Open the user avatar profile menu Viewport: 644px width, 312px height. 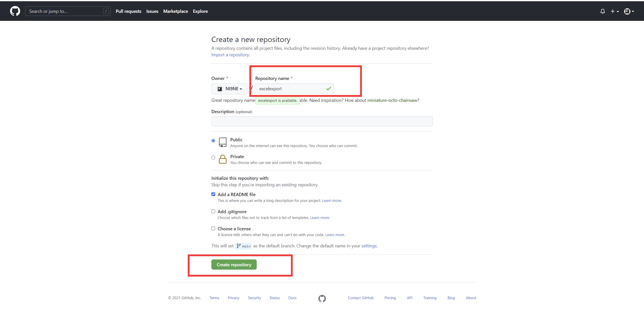[x=629, y=11]
